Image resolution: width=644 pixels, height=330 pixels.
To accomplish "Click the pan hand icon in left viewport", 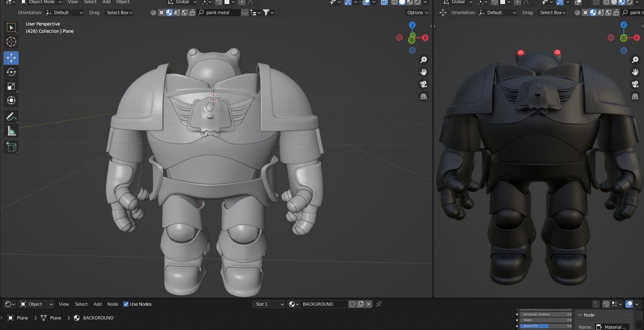I will [x=423, y=72].
